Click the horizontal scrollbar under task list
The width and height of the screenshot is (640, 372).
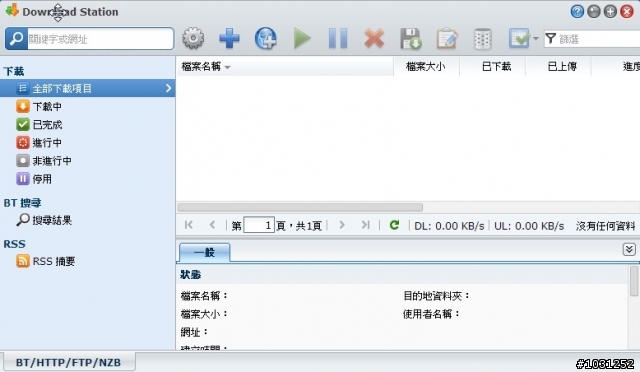pyautogui.click(x=300, y=207)
